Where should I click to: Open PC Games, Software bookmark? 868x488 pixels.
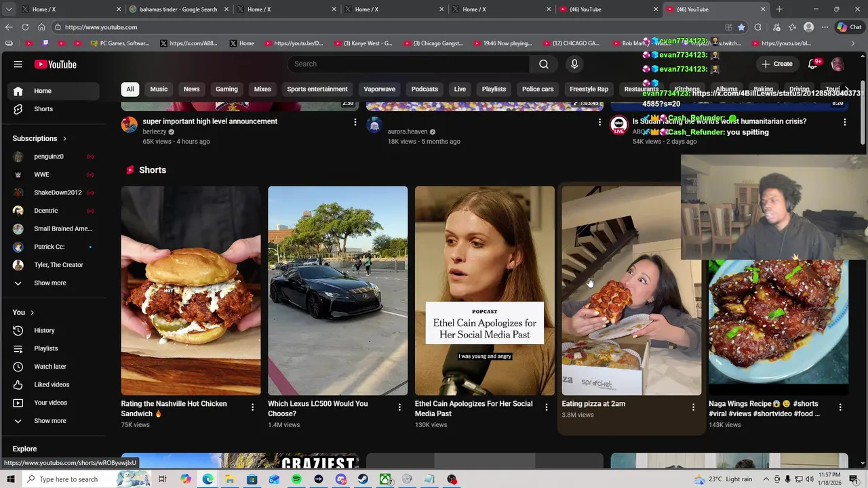[119, 43]
